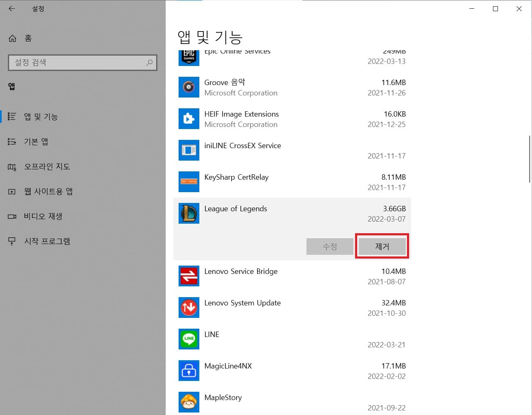The image size is (532, 415).
Task: Maximize the Settings window
Action: pyautogui.click(x=495, y=9)
